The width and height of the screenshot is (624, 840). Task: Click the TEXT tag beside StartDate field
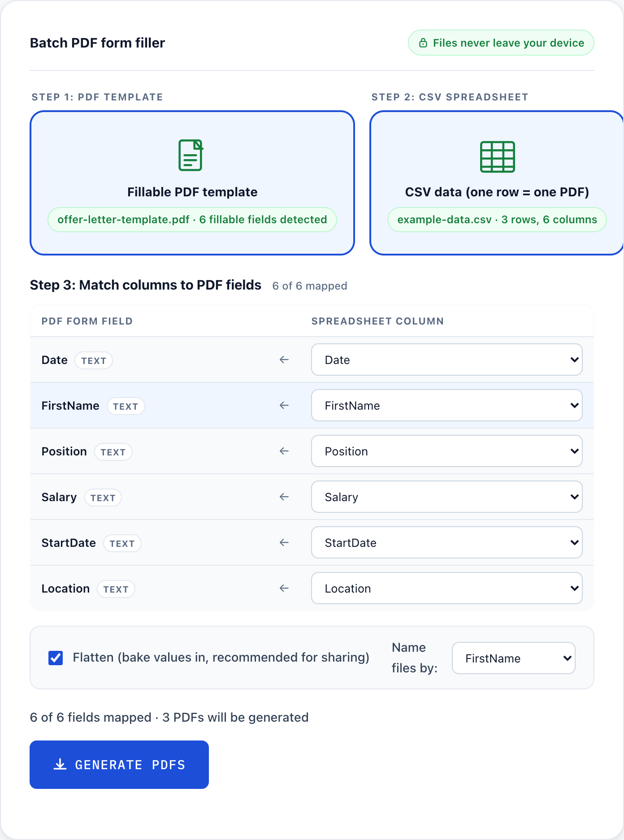pos(122,543)
